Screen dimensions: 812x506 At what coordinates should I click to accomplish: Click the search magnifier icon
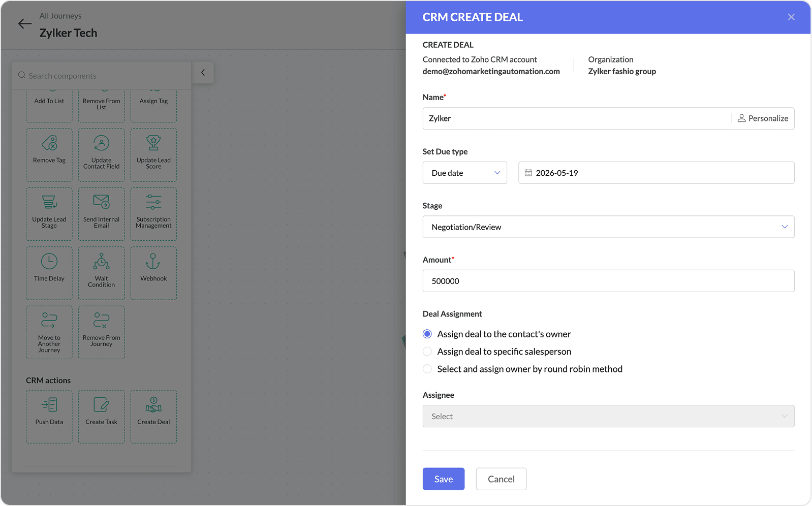tap(22, 75)
